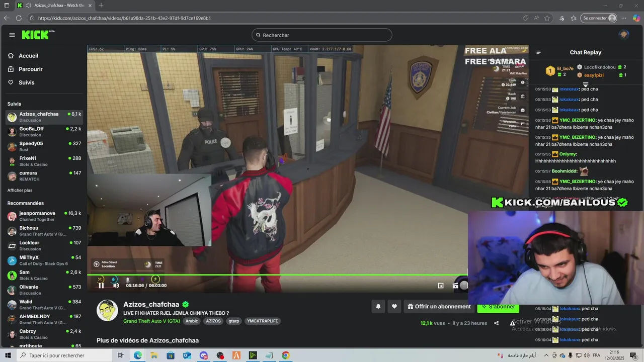The height and width of the screenshot is (362, 644).
Task: Seek on the green video progress bar
Action: pos(278,275)
